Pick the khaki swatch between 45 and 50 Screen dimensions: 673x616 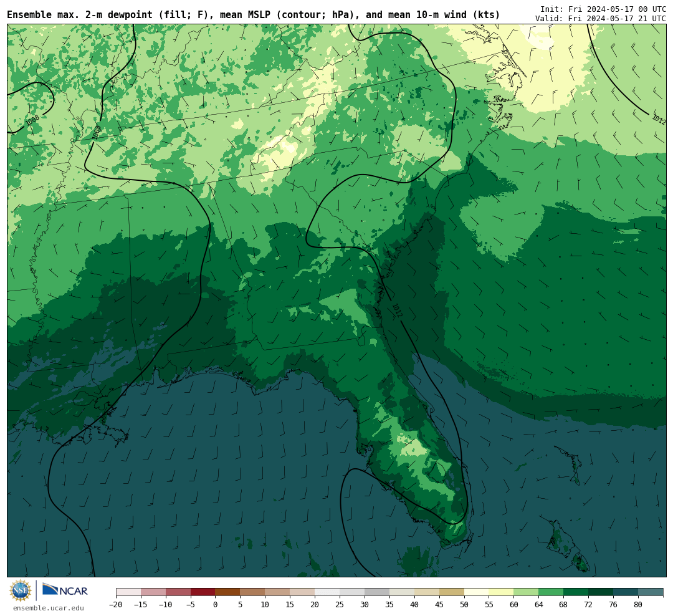pyautogui.click(x=452, y=592)
